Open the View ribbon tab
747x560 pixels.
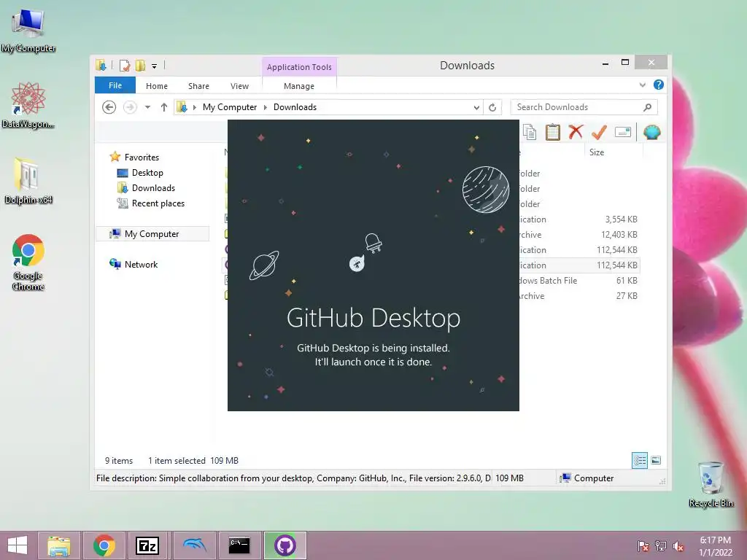(239, 86)
